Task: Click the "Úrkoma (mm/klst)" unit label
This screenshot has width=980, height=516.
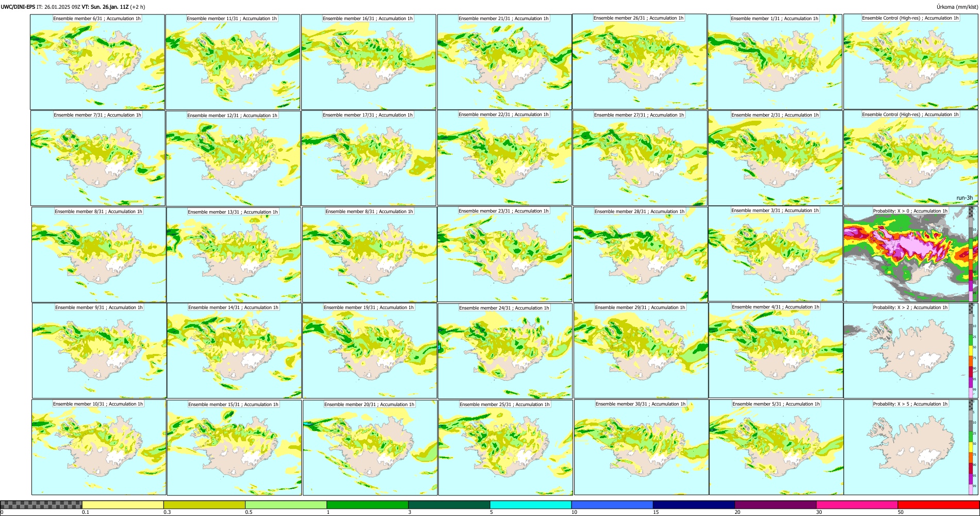Action: [957, 7]
